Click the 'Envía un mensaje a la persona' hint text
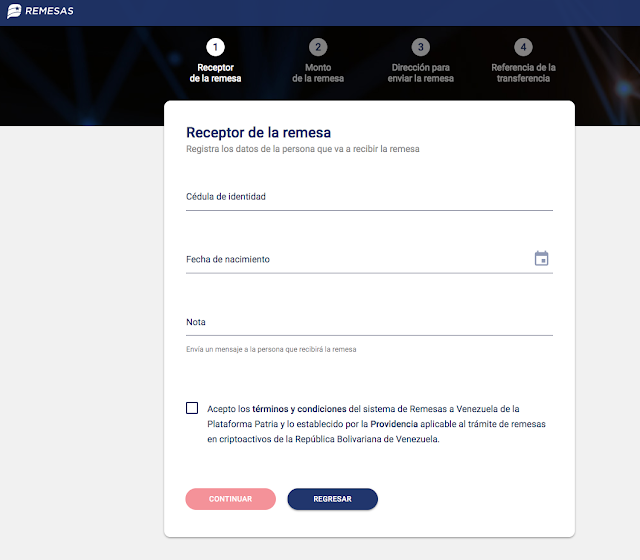 click(x=271, y=349)
